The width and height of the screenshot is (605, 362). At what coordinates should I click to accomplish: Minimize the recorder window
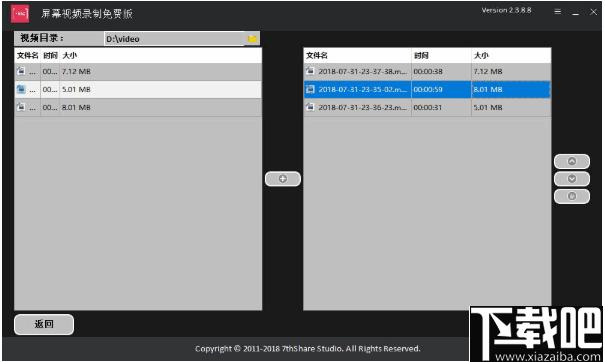click(576, 12)
